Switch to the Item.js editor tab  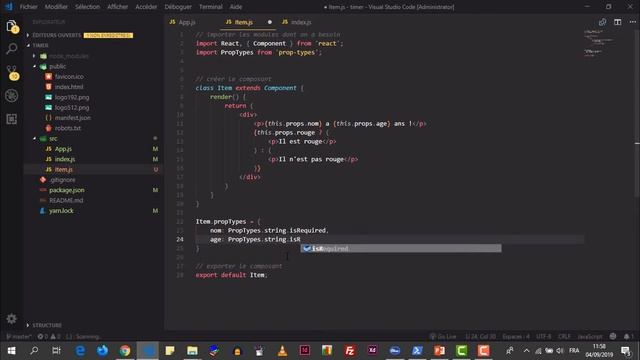pyautogui.click(x=248, y=22)
